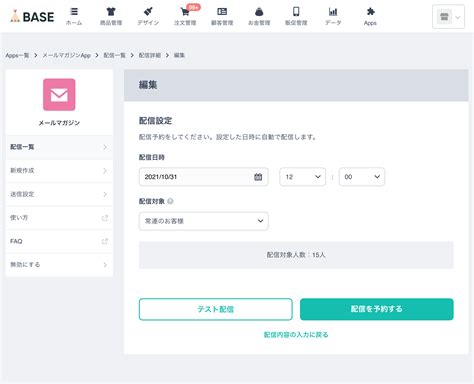This screenshot has width=474, height=384.
Task: Open ホーム from the top navigation
Action: [x=74, y=17]
